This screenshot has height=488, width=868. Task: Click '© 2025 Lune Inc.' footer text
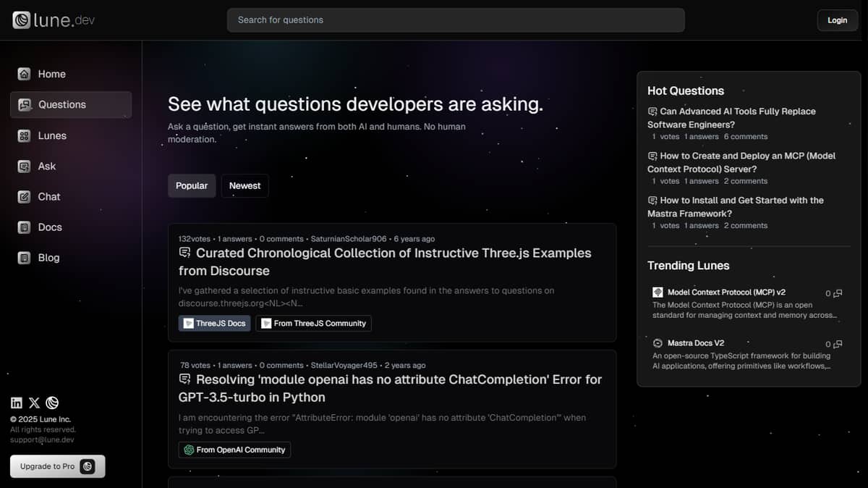coord(41,419)
